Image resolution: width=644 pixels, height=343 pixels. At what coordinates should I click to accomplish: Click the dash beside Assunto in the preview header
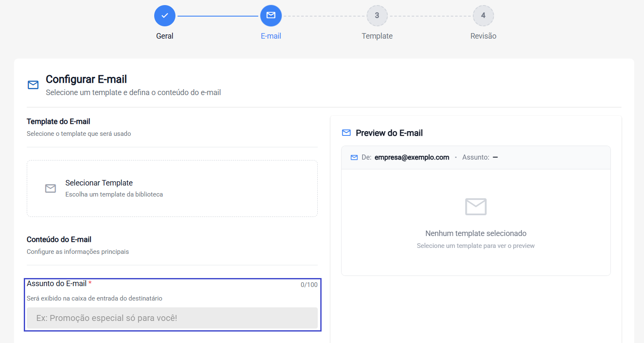coord(495,157)
